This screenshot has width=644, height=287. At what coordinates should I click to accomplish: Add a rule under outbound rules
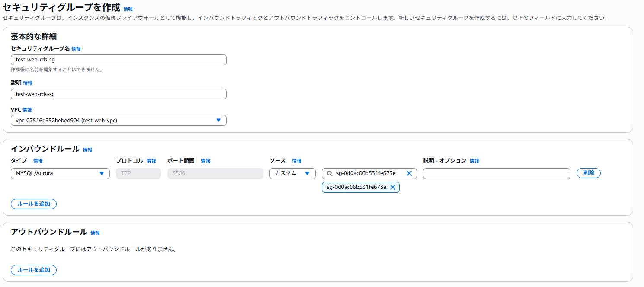34,270
